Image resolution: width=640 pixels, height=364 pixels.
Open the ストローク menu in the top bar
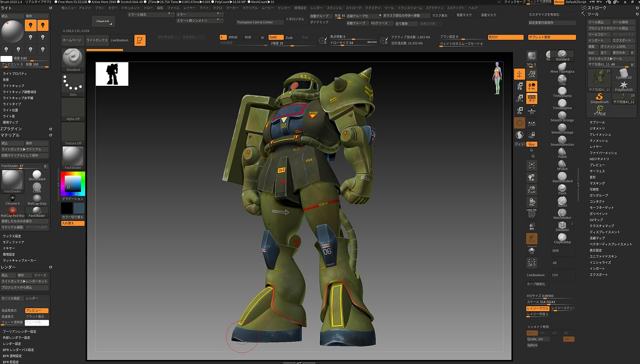click(x=353, y=9)
